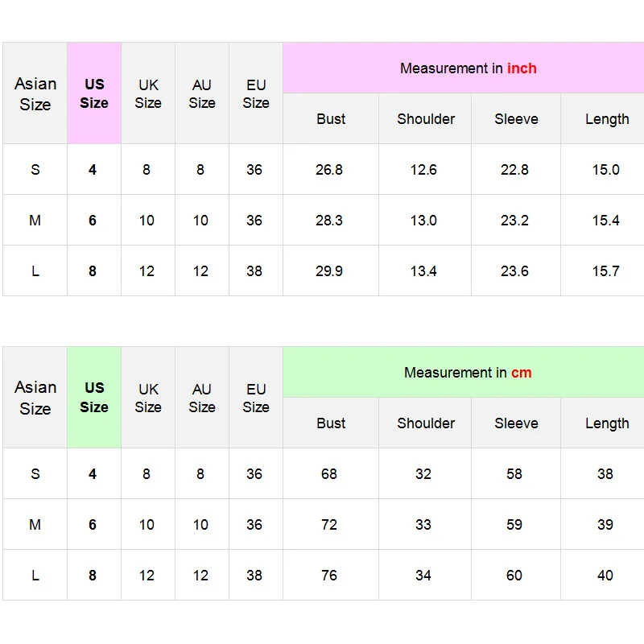The height and width of the screenshot is (644, 644).
Task: Select the 'Measurement in inch' header
Action: click(468, 68)
